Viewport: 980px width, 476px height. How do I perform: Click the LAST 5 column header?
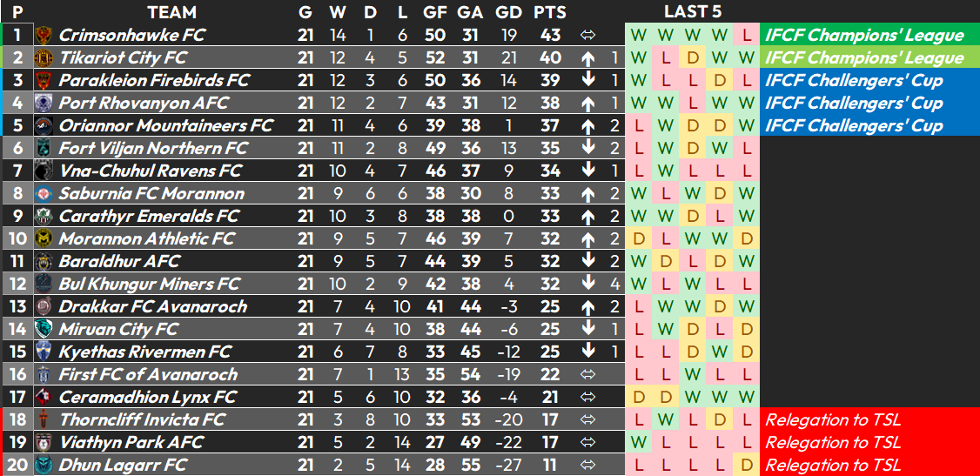[x=693, y=12]
